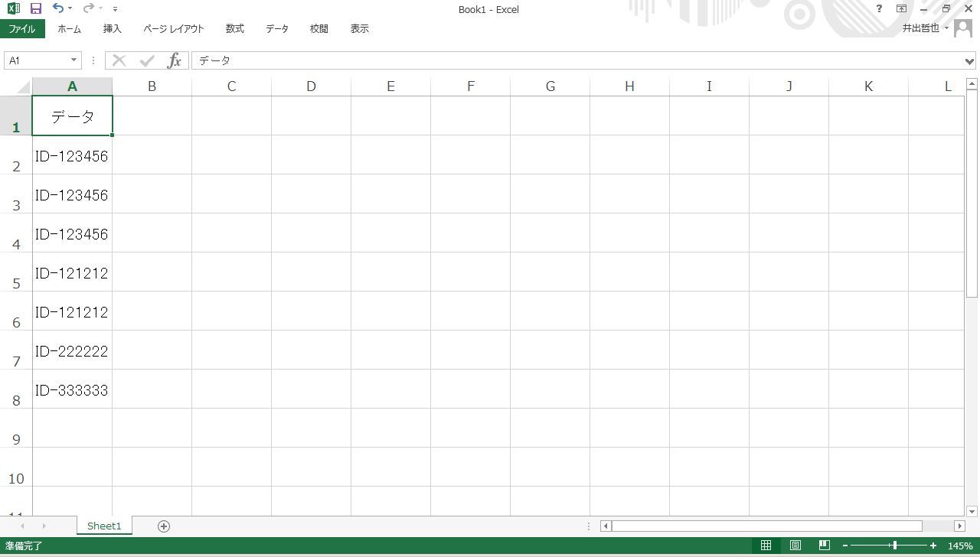Click horizontal scrollbar right arrow
Viewport: 980px width, 557px height.
pyautogui.click(x=959, y=526)
